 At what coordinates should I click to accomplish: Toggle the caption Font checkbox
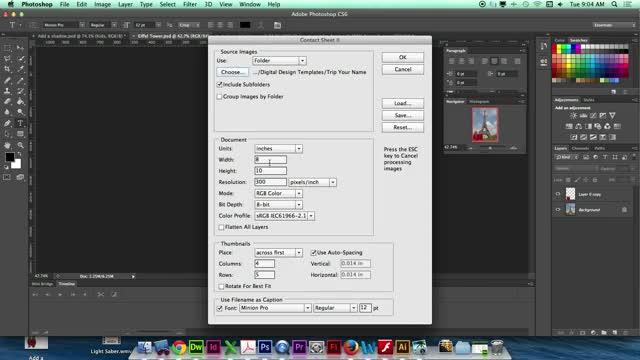pos(220,308)
